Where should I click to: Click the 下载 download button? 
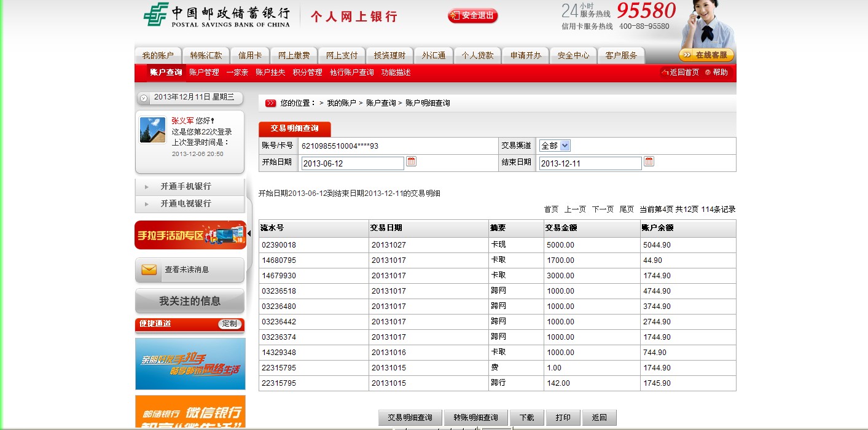pos(526,418)
